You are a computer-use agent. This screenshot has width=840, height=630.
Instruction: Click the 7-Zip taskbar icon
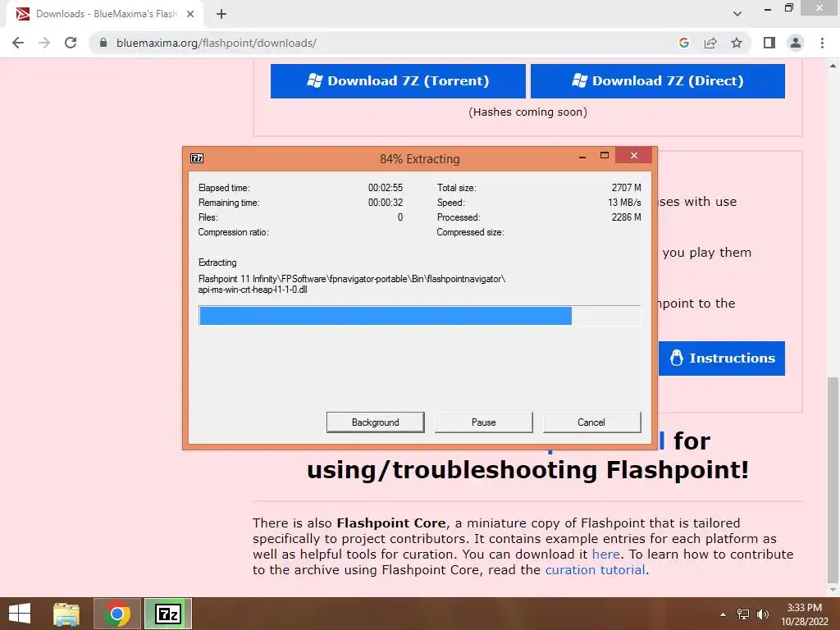pos(167,614)
